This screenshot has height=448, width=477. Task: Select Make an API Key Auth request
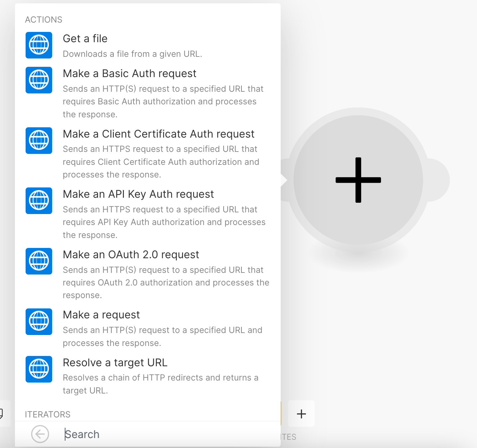[138, 194]
